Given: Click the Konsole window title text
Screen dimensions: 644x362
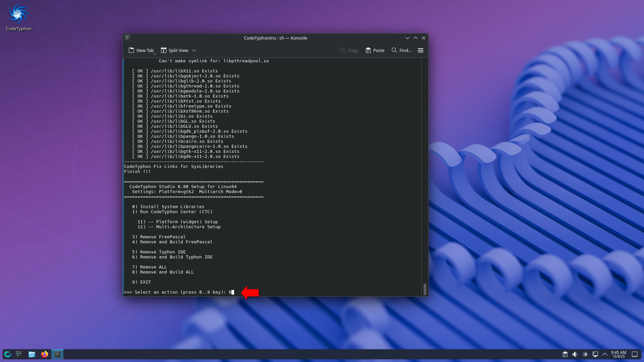Looking at the screenshot, I should pos(275,38).
